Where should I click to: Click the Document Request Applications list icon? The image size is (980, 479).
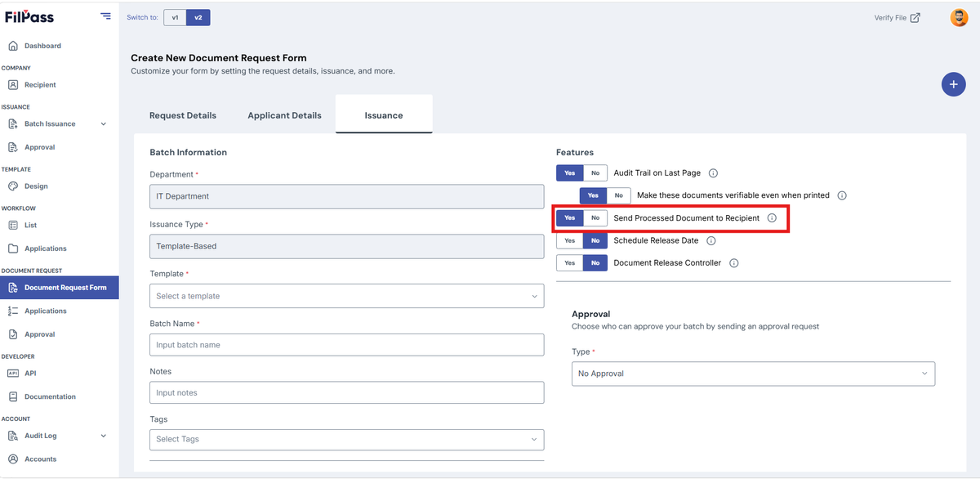coord(13,311)
